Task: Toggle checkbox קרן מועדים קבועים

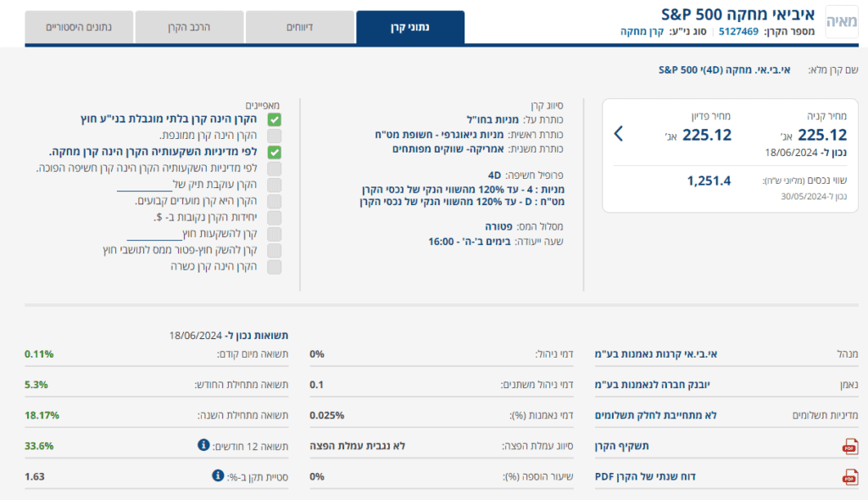Action: (x=274, y=201)
